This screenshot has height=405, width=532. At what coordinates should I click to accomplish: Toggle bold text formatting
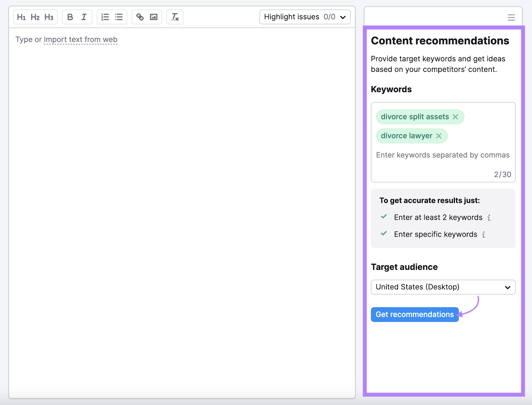70,17
